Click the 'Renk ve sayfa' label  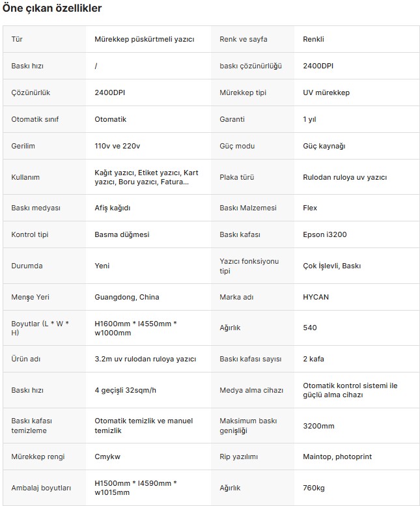[x=244, y=39]
